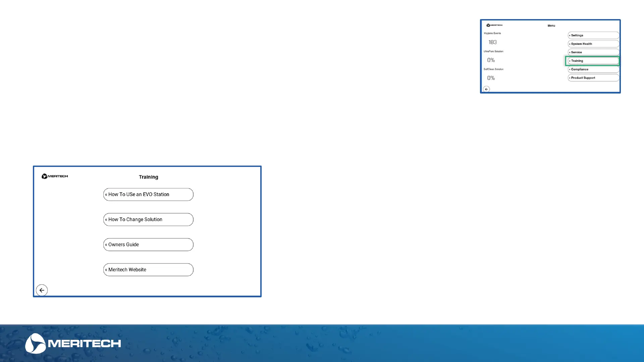Click the Menu title heading

551,26
